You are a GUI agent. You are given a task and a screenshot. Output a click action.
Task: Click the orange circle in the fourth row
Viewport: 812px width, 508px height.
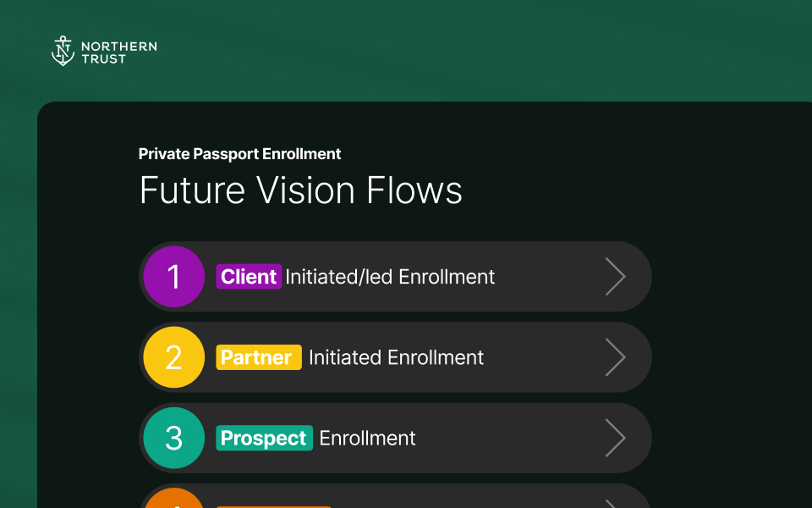(x=173, y=501)
